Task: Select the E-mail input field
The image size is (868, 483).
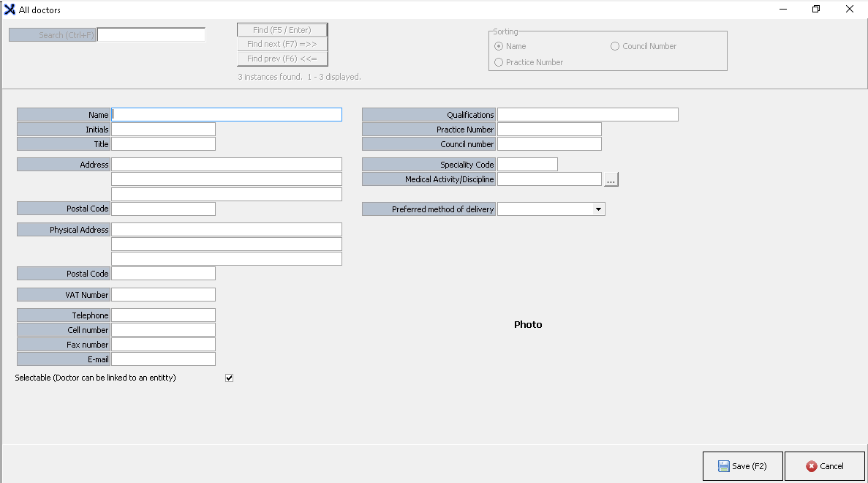Action: click(x=163, y=359)
